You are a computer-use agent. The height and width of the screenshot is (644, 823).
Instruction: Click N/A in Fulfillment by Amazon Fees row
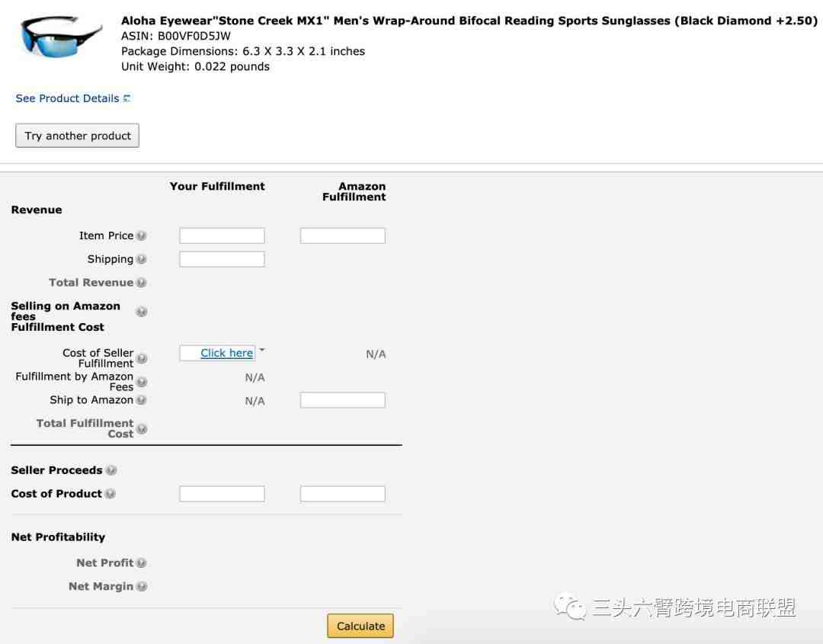255,377
